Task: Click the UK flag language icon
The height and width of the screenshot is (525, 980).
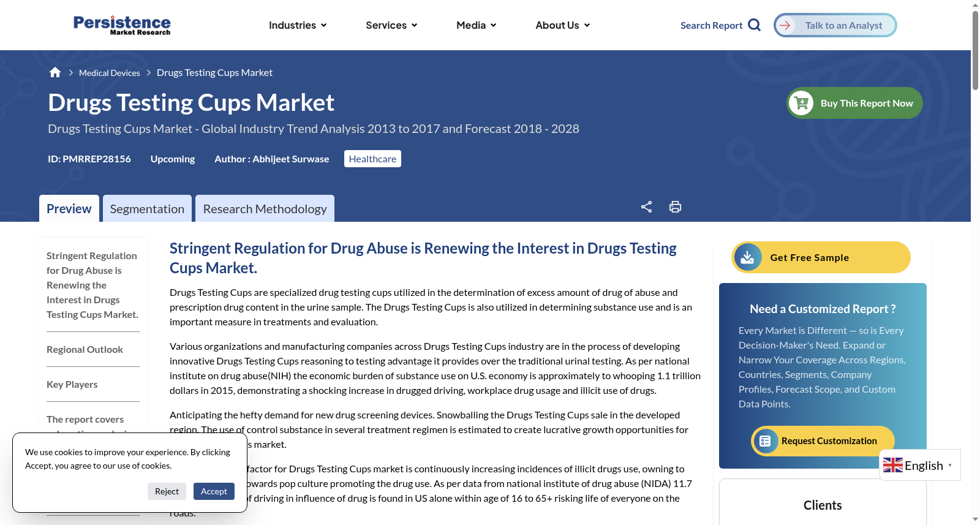Action: [892, 466]
